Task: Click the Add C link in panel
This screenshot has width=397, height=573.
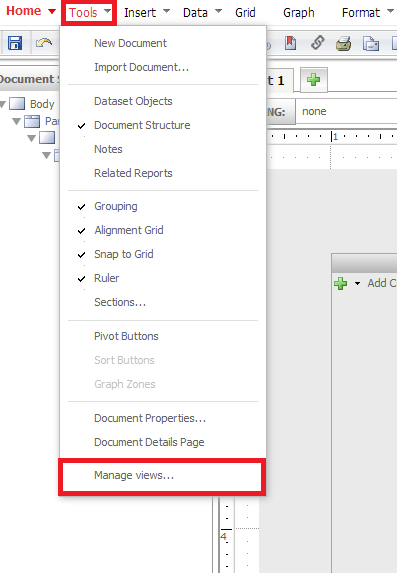Action: (x=382, y=283)
